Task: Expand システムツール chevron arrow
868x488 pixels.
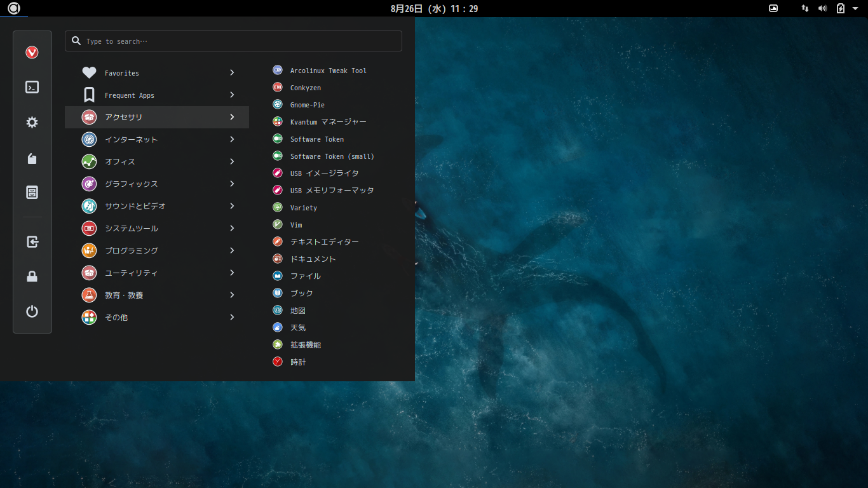Action: tap(232, 229)
